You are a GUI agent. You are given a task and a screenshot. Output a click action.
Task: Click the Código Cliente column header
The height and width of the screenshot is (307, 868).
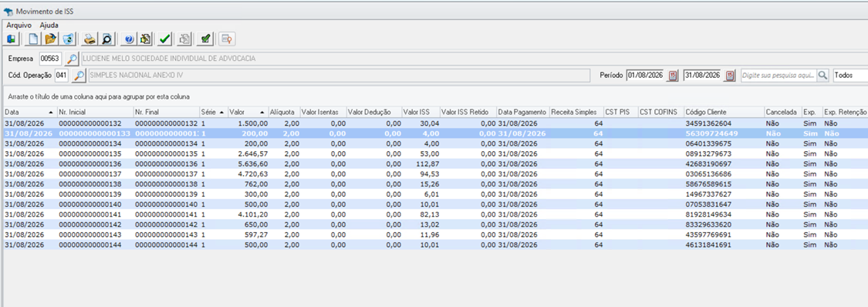[723, 112]
